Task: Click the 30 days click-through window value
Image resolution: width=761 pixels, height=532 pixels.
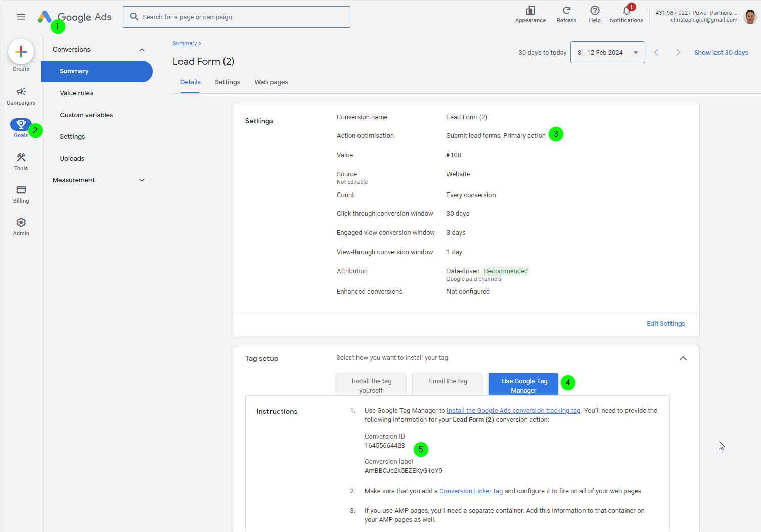Action: click(x=458, y=214)
